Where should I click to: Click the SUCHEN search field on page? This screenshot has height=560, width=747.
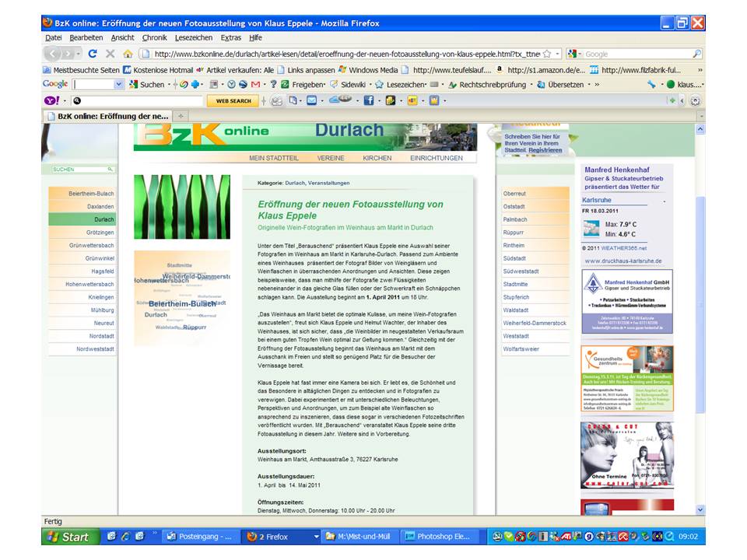79,169
